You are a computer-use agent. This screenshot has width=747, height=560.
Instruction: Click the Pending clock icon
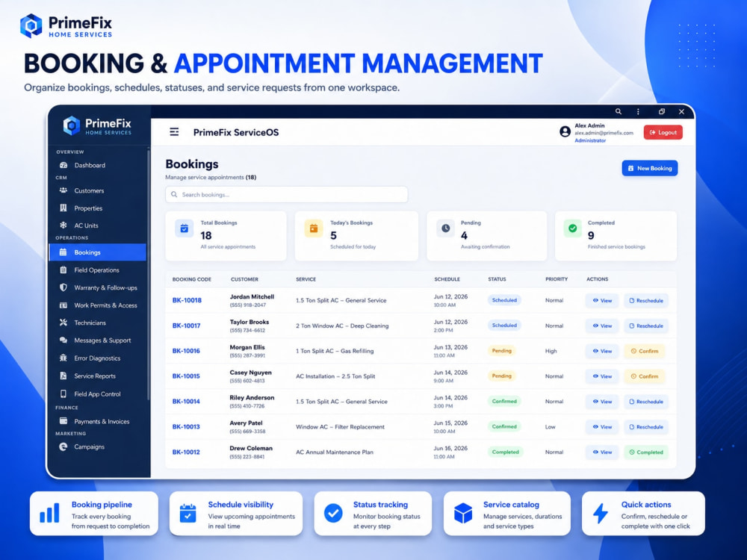(445, 228)
